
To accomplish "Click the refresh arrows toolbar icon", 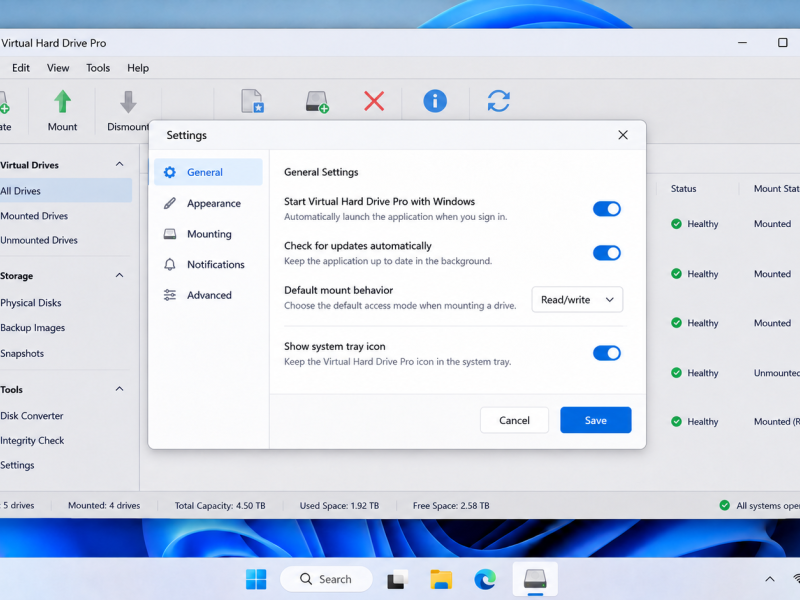I will (498, 101).
